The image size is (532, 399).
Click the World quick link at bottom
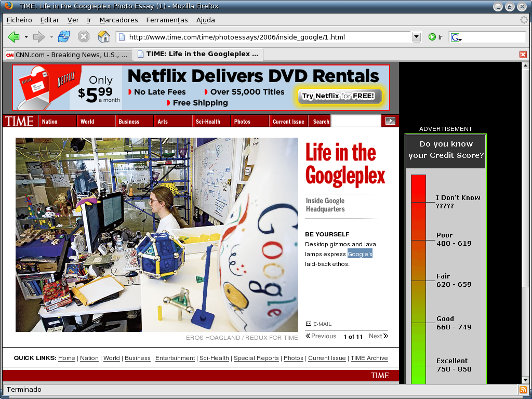click(112, 358)
